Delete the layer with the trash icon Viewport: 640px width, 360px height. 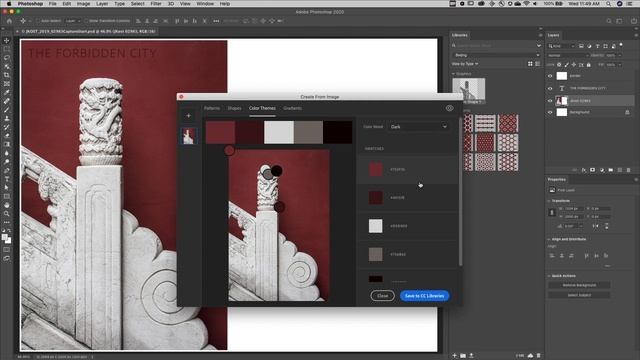(x=629, y=170)
